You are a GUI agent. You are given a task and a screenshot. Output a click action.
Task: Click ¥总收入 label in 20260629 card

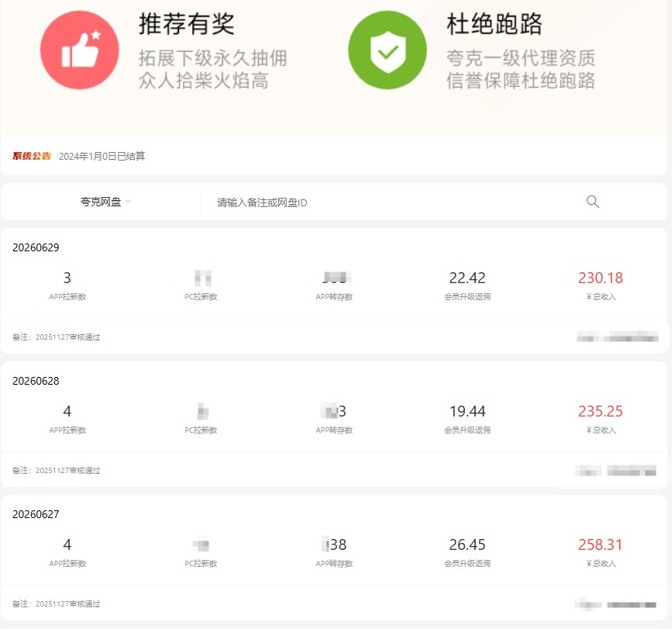601,297
